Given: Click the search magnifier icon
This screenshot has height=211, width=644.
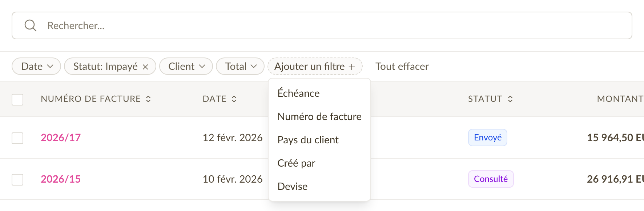Looking at the screenshot, I should [31, 25].
